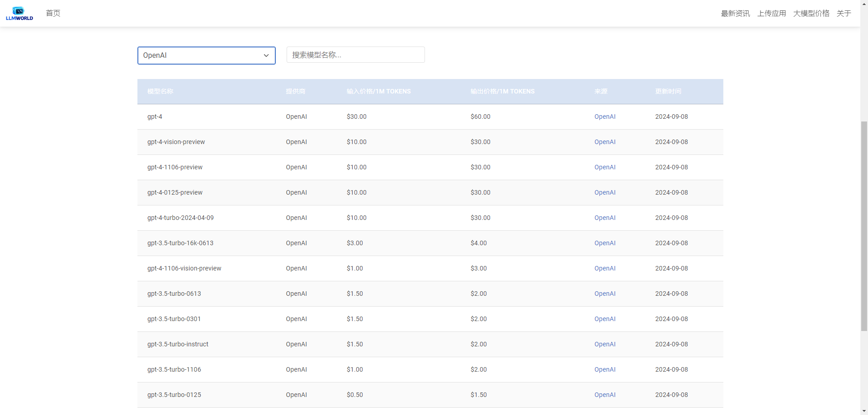Select the gpt-3.5-turbo-0613 model name
The width and height of the screenshot is (868, 415).
[174, 294]
